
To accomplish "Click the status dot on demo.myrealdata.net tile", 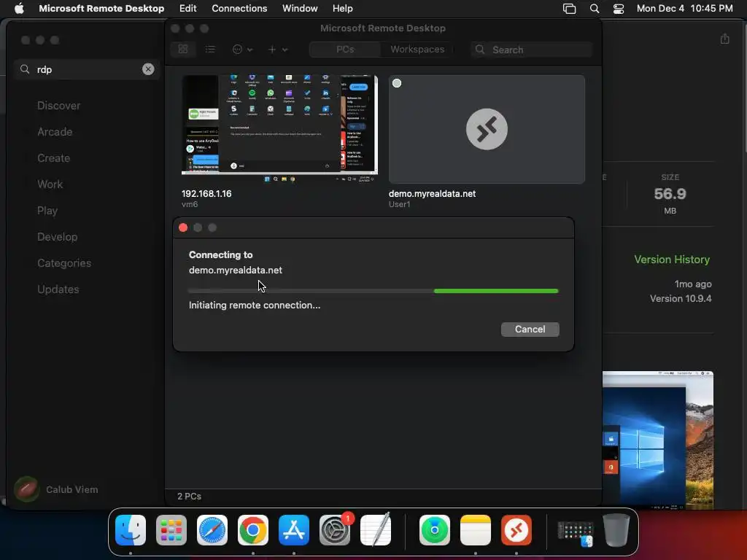I will (x=397, y=83).
